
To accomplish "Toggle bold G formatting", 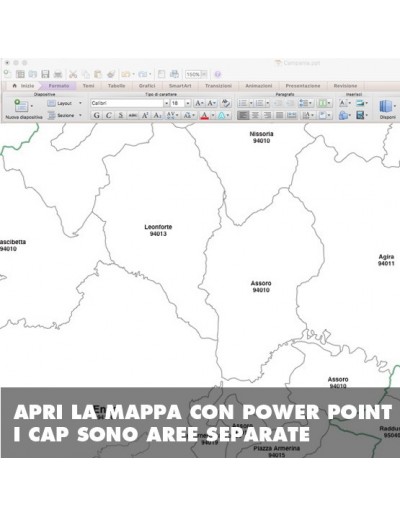I will (x=96, y=115).
